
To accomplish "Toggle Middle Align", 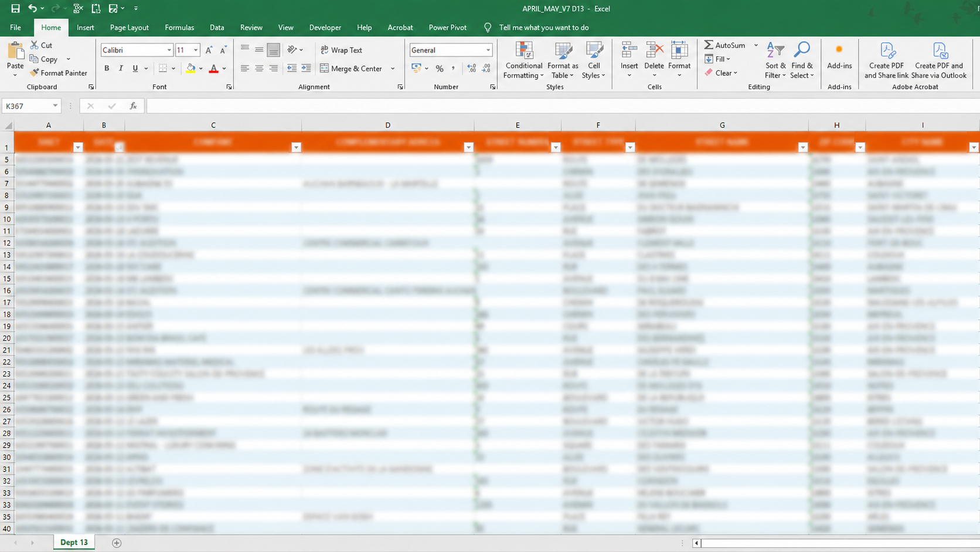I will click(259, 50).
